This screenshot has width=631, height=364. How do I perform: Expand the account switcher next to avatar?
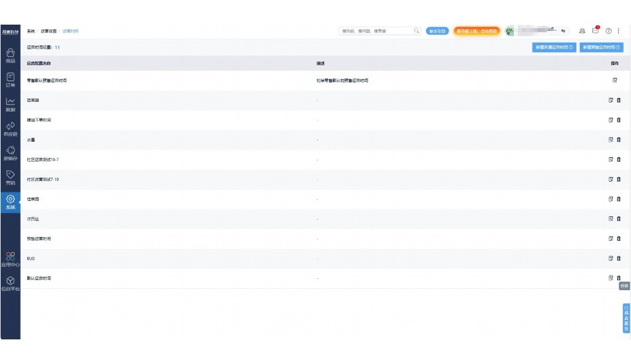click(x=564, y=31)
